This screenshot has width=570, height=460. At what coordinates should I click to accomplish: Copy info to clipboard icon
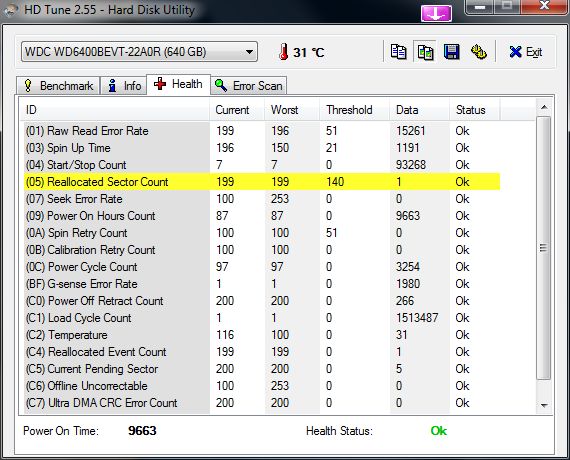coord(398,52)
